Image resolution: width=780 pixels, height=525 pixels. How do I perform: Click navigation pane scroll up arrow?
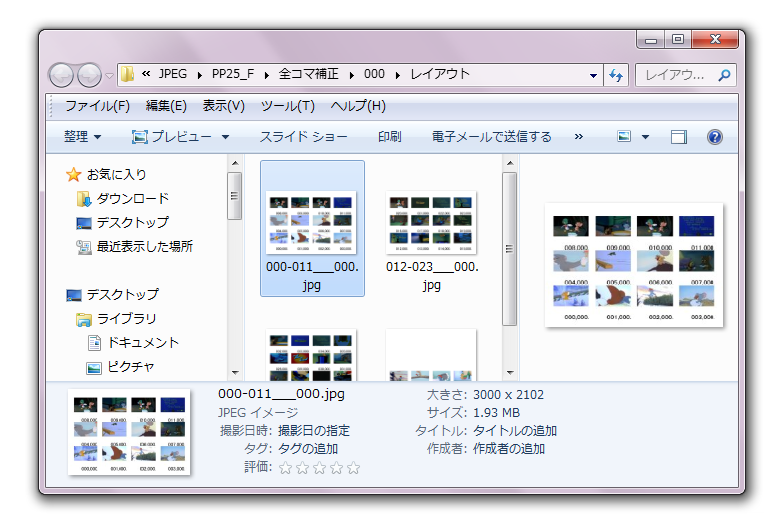click(235, 163)
